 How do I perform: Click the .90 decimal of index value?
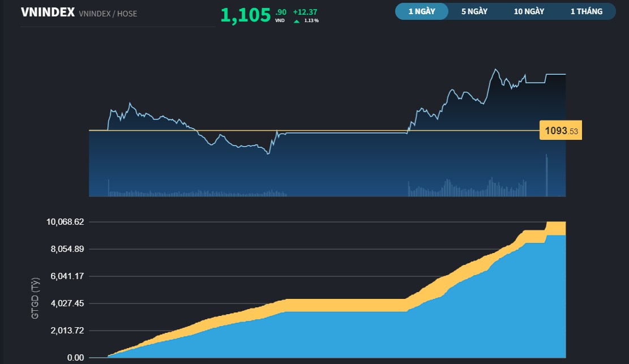(x=281, y=12)
